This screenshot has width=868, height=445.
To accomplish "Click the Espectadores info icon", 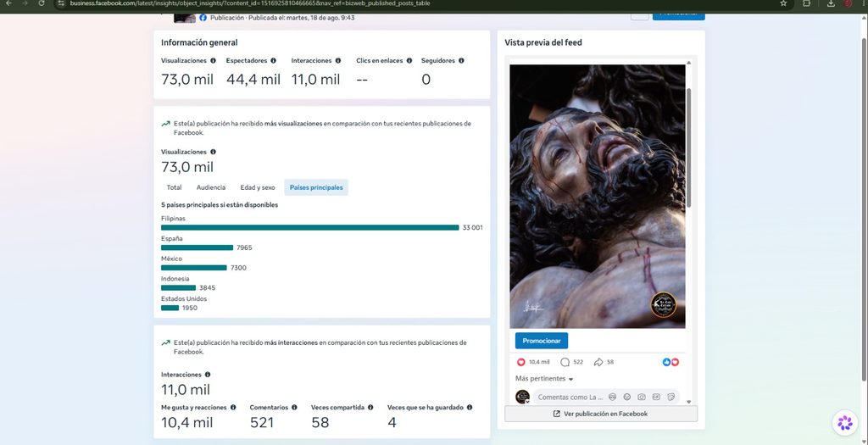I will [x=273, y=61].
